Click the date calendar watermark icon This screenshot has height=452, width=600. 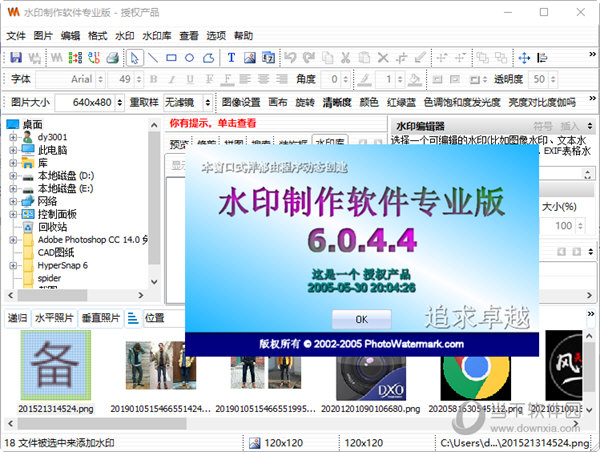click(x=268, y=58)
